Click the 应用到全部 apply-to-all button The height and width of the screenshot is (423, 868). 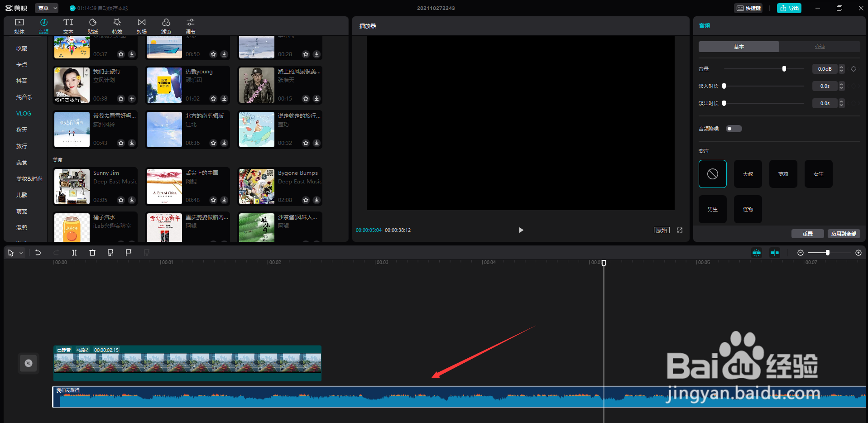(844, 234)
